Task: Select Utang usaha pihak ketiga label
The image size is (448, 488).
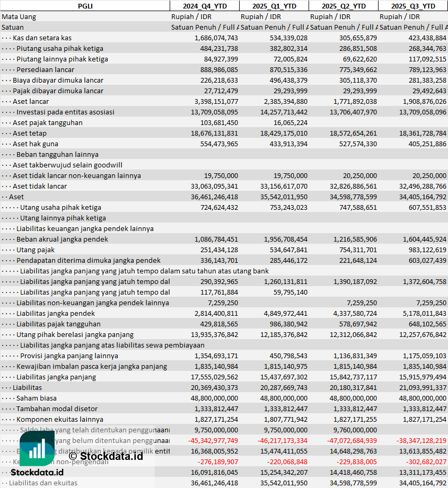Action: click(61, 207)
